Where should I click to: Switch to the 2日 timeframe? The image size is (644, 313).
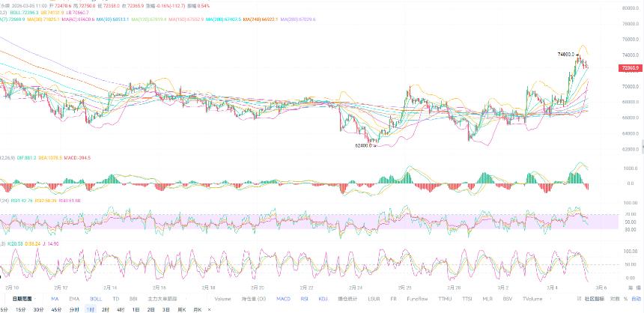click(x=151, y=309)
